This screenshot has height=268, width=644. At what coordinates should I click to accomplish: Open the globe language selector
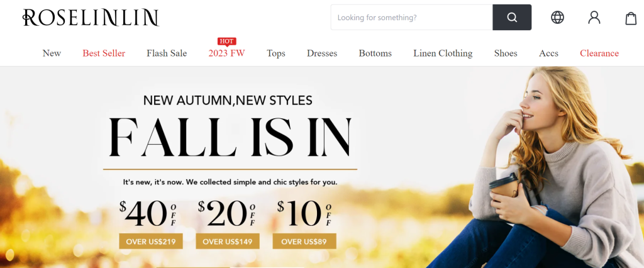[557, 17]
